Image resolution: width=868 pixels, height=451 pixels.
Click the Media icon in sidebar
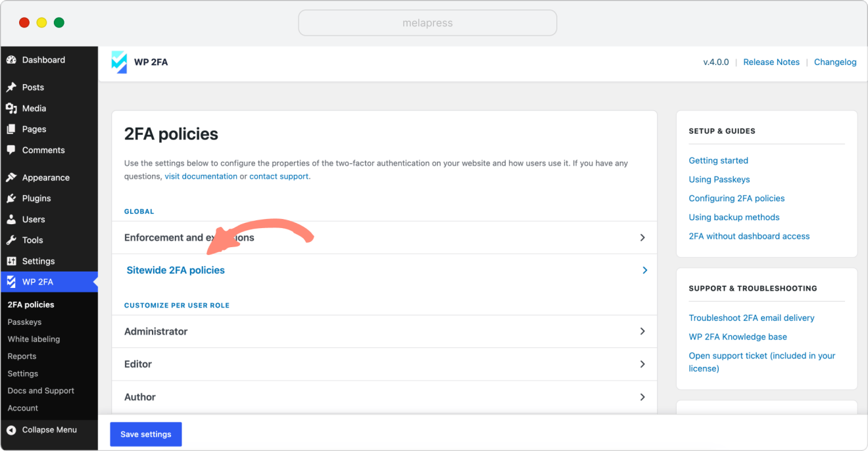[x=11, y=108]
